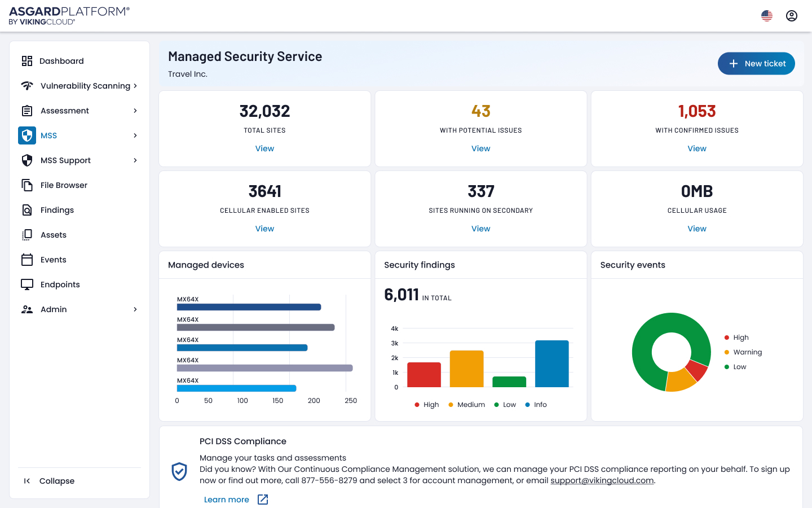
Task: Open the MSS Support menu item
Action: tap(80, 160)
